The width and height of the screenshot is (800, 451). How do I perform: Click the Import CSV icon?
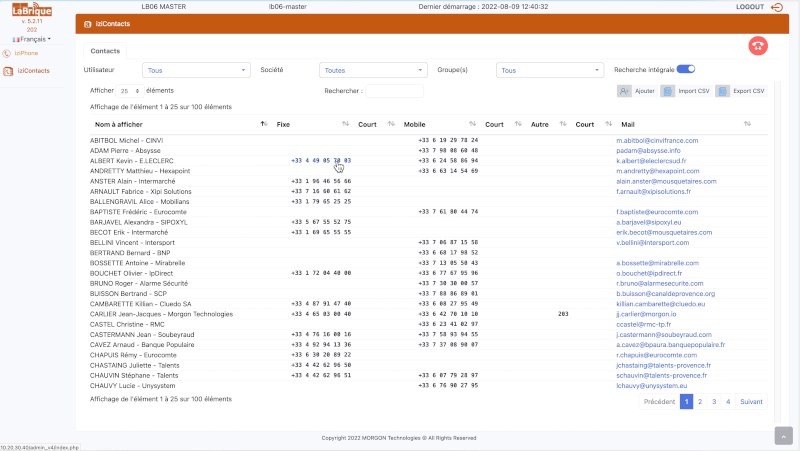(x=667, y=91)
